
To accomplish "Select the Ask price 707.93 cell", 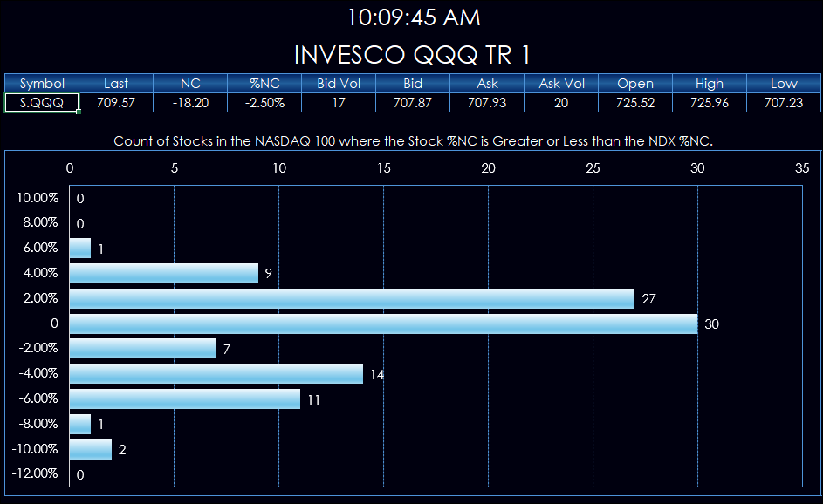I will 487,102.
